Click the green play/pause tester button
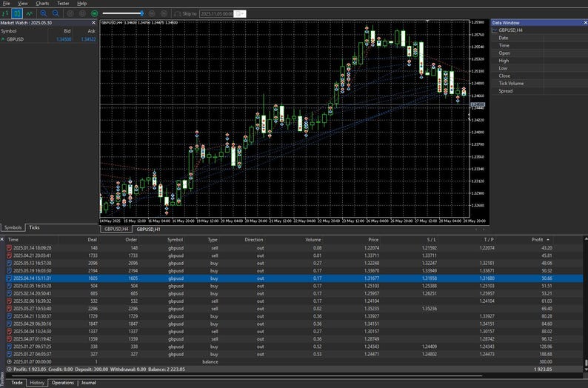 pyautogui.click(x=95, y=13)
